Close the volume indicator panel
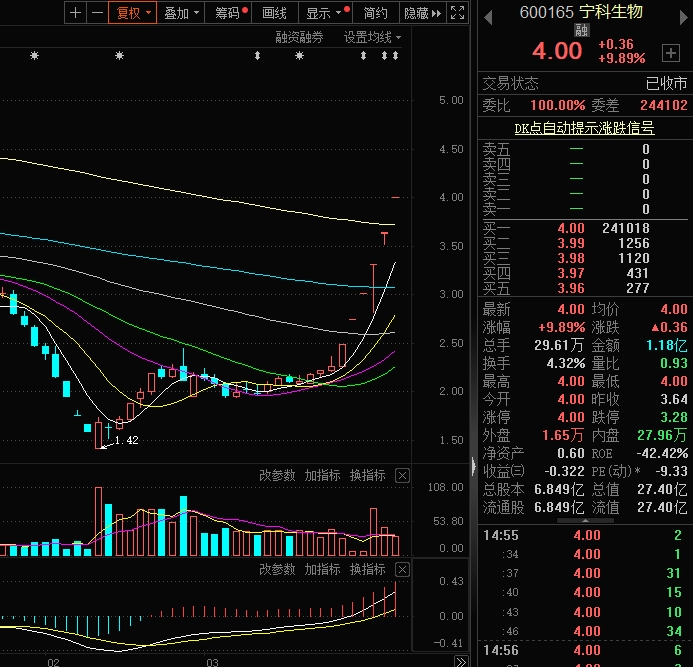The height and width of the screenshot is (667, 693). (402, 476)
